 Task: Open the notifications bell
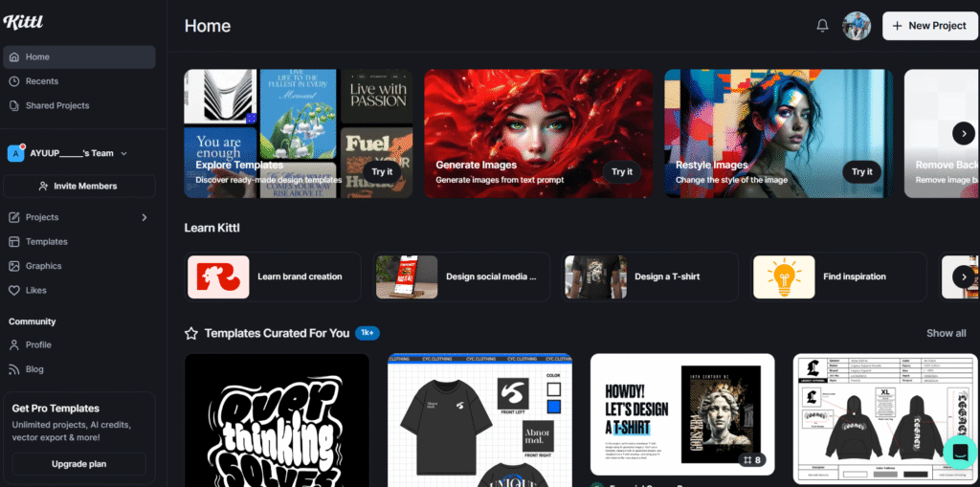822,26
